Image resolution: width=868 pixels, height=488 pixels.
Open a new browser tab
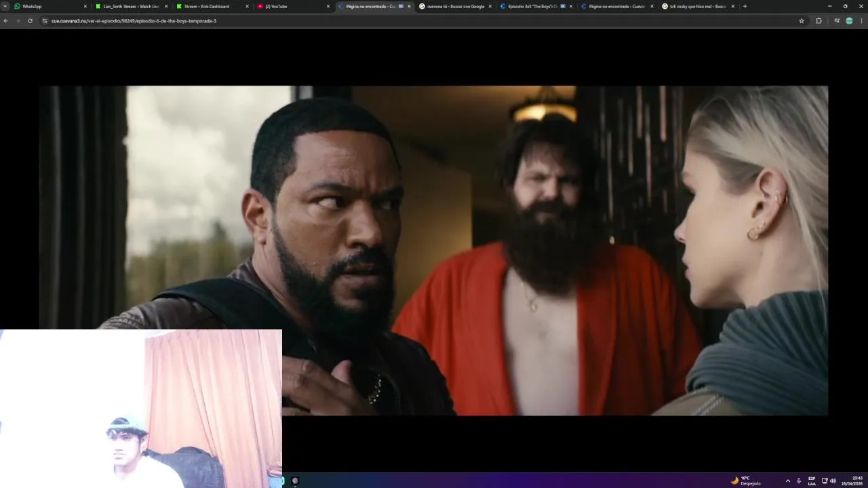(745, 6)
